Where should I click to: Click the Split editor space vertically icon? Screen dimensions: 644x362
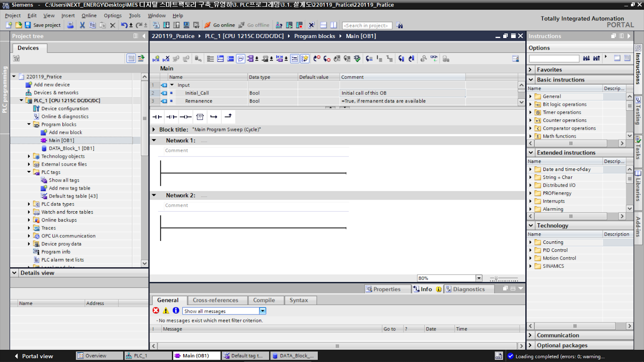pyautogui.click(x=334, y=25)
